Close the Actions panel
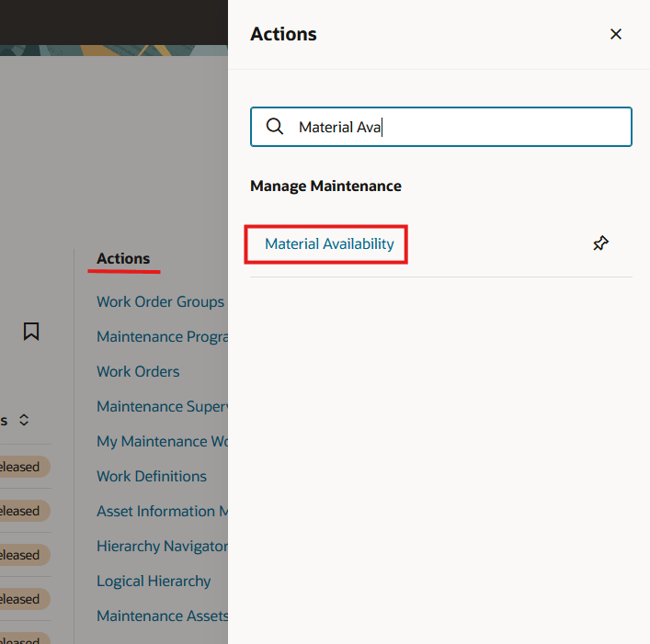Screen dimensions: 650x644 click(x=616, y=34)
